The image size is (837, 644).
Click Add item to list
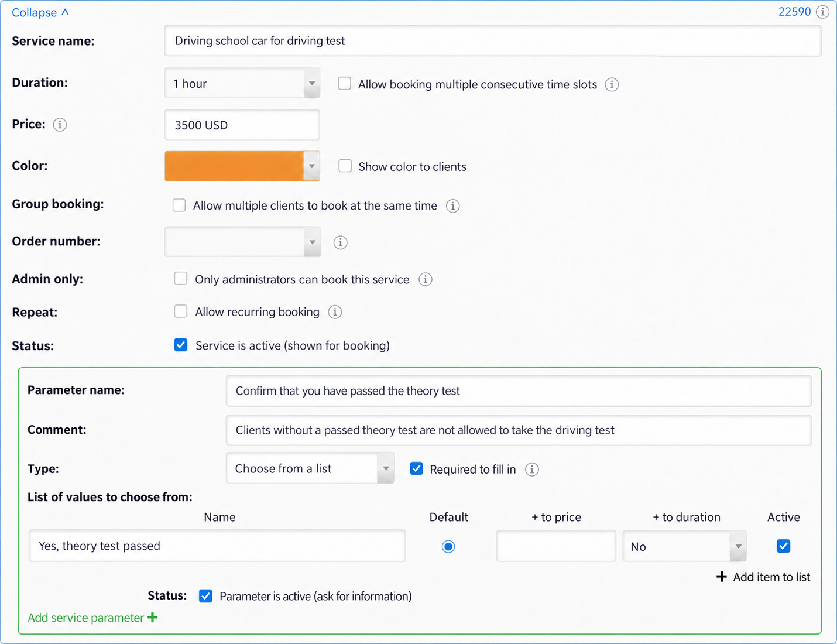[x=763, y=577]
